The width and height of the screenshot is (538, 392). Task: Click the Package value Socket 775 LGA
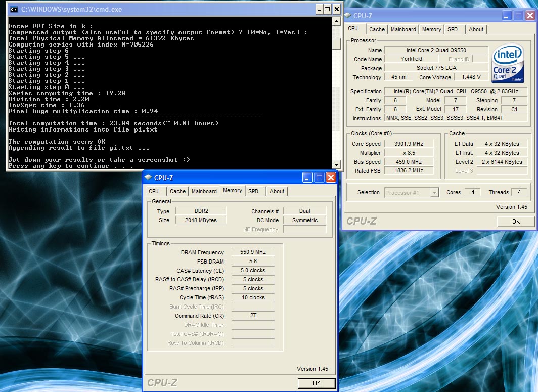click(x=436, y=68)
